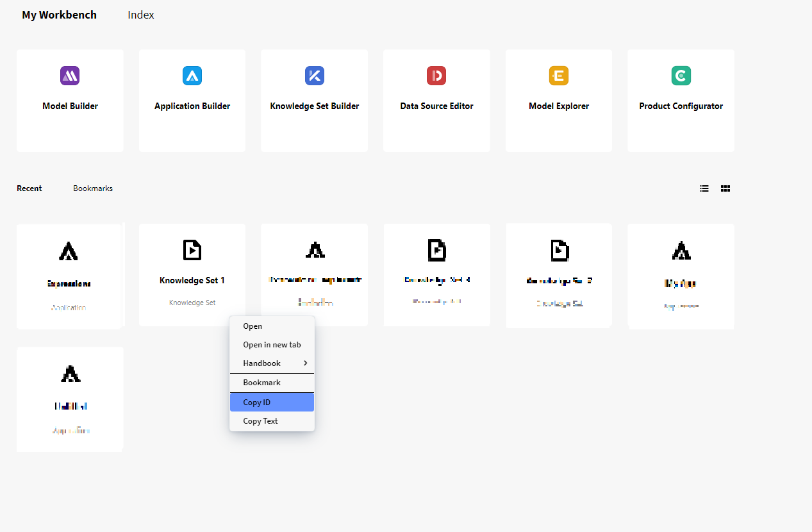The image size is (812, 532).
Task: Open the Model Builder icon
Action: (70, 76)
